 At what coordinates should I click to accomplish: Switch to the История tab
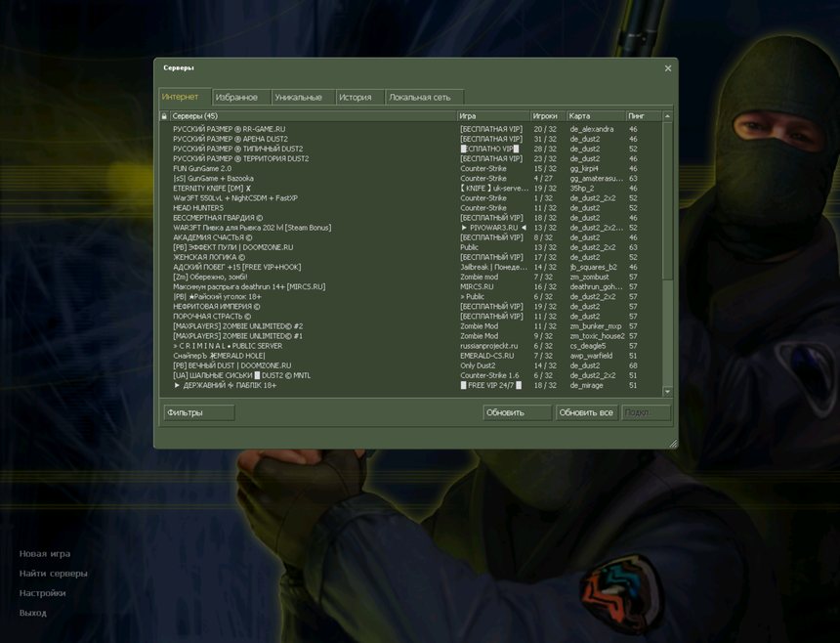click(359, 97)
